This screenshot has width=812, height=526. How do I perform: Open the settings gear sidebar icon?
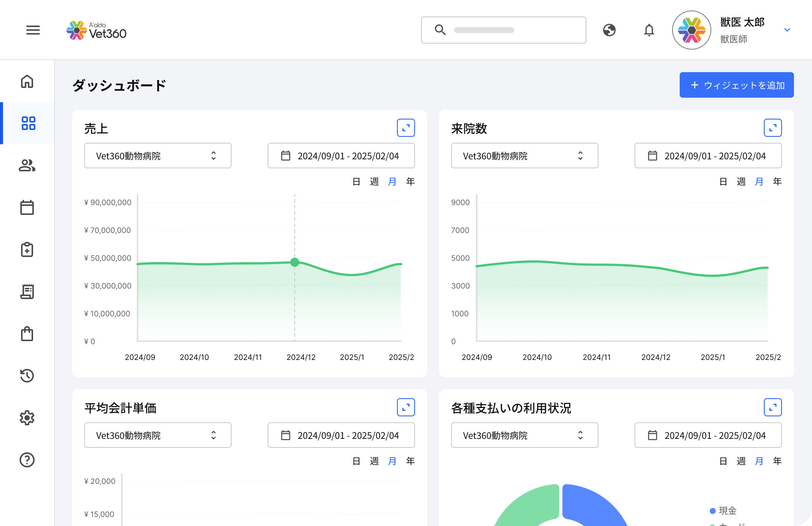click(x=27, y=418)
